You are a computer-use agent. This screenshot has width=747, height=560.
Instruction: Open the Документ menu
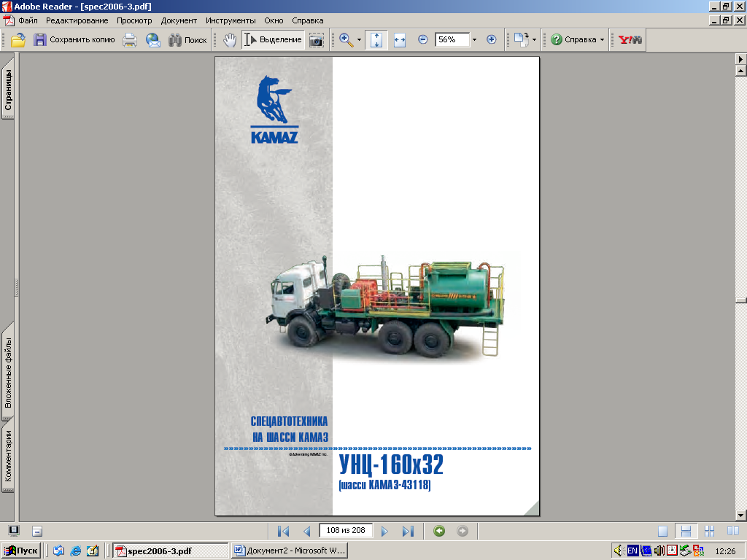click(x=179, y=20)
